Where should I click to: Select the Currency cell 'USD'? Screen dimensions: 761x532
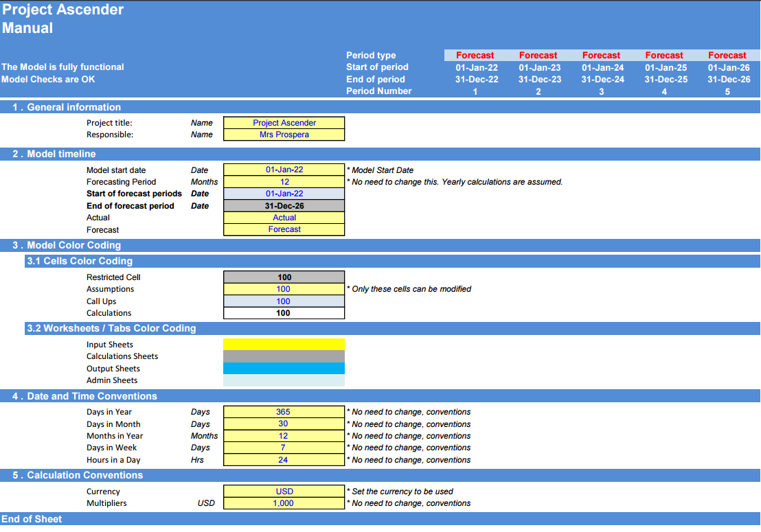pyautogui.click(x=284, y=491)
